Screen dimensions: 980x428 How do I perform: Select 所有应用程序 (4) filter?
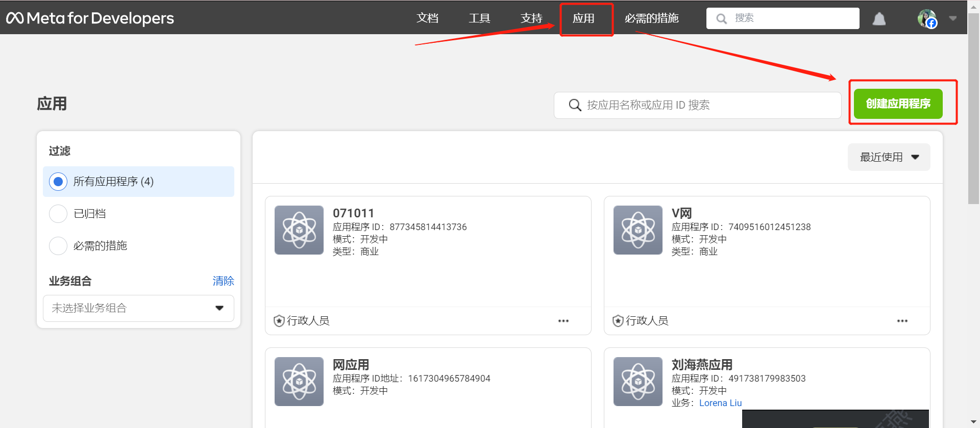click(x=138, y=182)
